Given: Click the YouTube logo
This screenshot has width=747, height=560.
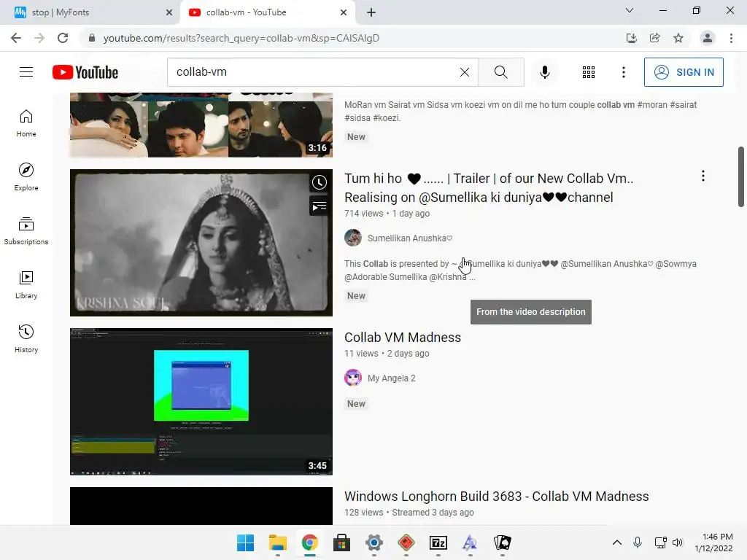Looking at the screenshot, I should pos(85,72).
